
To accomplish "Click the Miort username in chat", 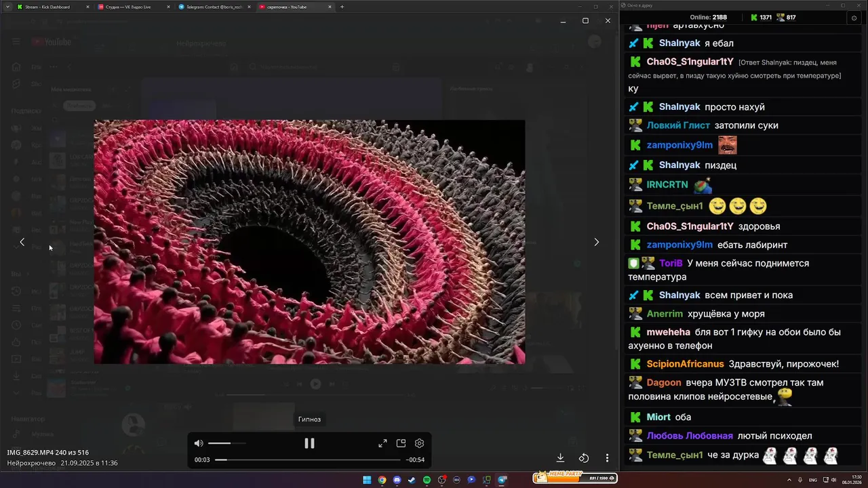I will click(658, 417).
